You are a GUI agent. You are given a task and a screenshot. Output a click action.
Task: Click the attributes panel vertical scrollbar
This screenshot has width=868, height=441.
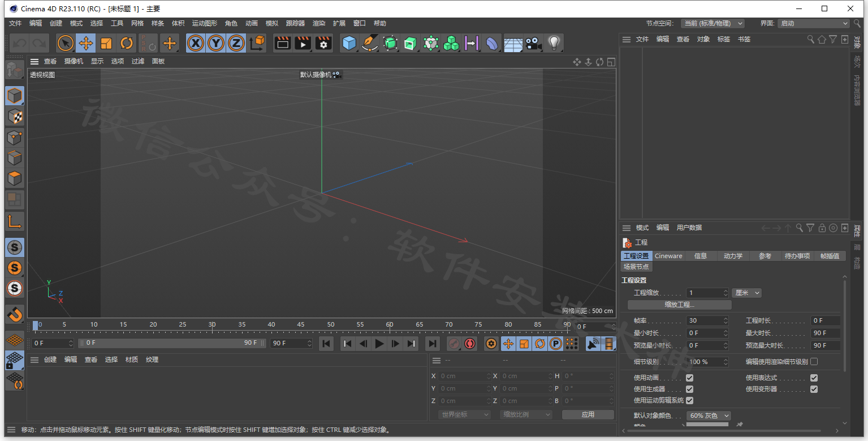[844, 326]
